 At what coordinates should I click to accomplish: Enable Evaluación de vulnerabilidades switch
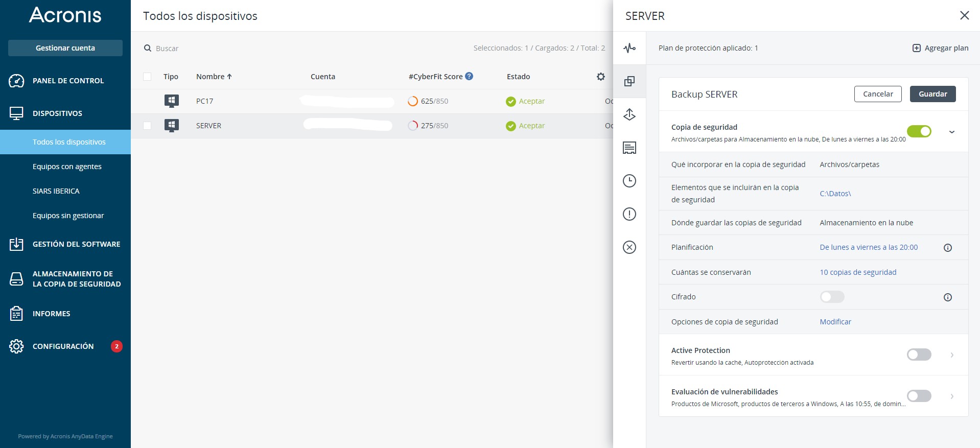[x=919, y=396]
